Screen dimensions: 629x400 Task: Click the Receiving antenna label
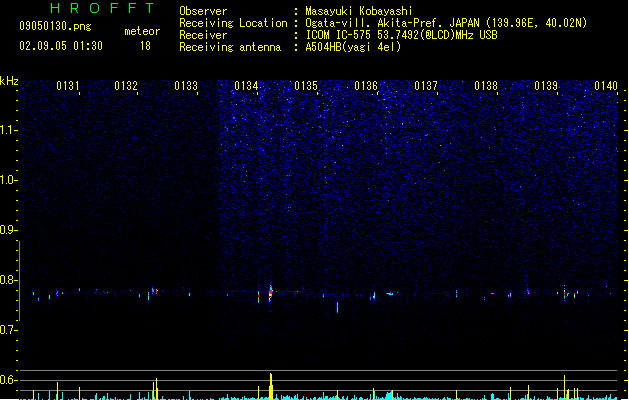[x=230, y=47]
